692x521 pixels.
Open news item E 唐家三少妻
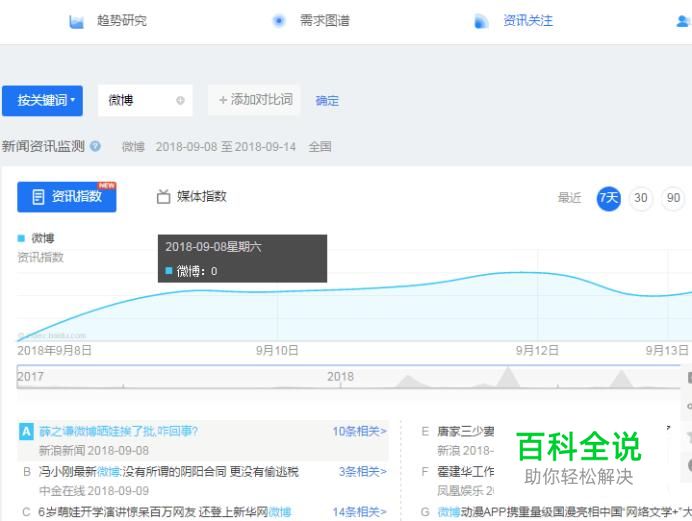(466, 431)
